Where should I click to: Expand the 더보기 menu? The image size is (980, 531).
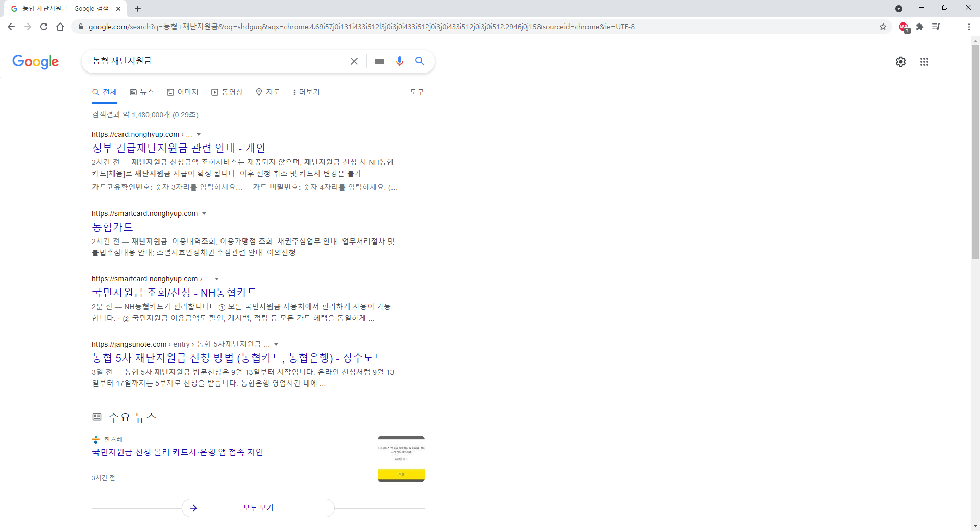(306, 92)
